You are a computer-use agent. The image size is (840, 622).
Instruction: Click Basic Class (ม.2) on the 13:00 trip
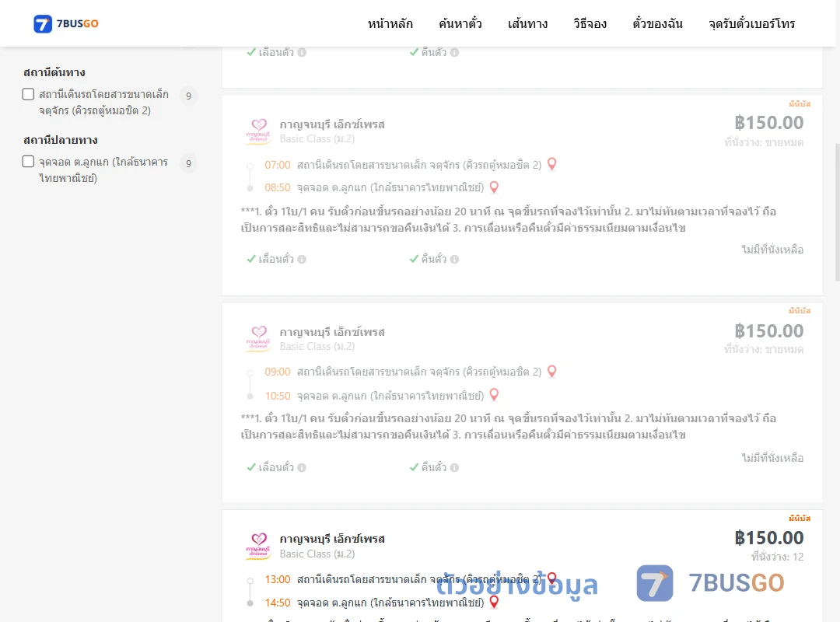tap(317, 554)
